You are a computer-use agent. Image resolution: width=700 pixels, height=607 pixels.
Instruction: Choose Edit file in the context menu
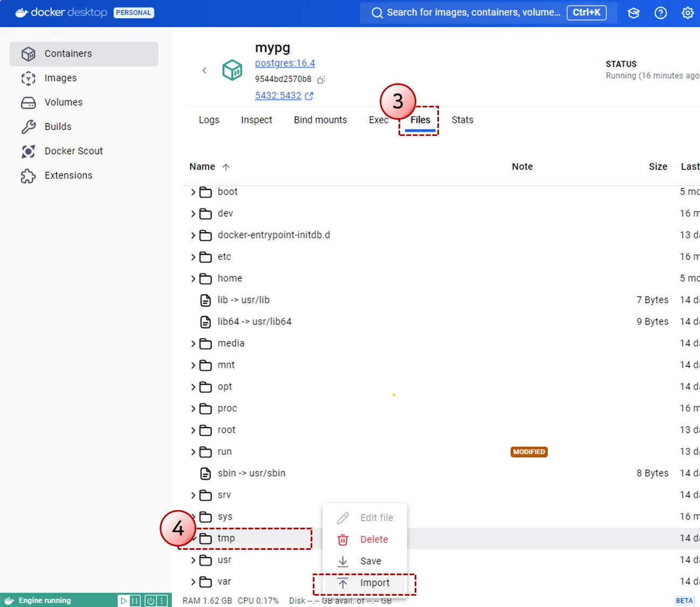point(365,518)
